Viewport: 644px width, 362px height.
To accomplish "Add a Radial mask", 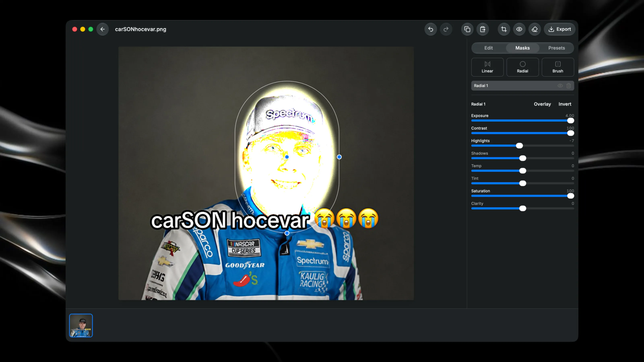I will 522,67.
